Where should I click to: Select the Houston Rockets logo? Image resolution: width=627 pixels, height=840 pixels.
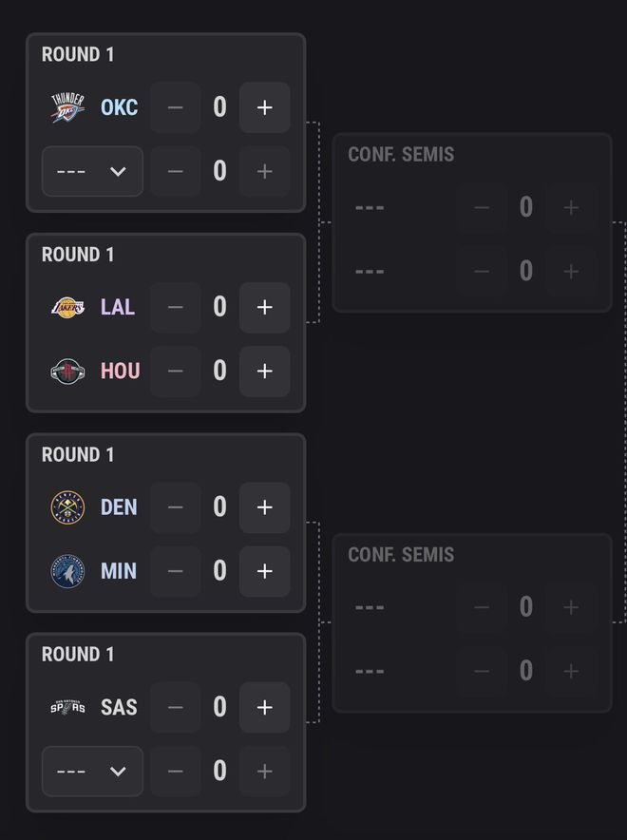click(x=66, y=371)
